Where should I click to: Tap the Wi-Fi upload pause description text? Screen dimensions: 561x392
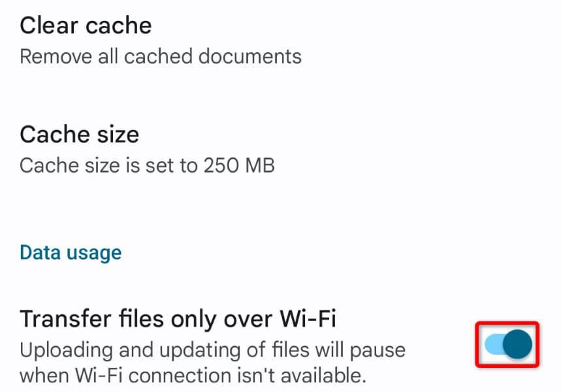click(212, 363)
